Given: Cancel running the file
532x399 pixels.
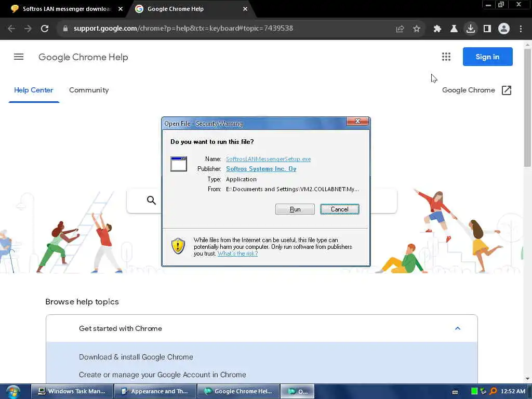Looking at the screenshot, I should pyautogui.click(x=340, y=209).
